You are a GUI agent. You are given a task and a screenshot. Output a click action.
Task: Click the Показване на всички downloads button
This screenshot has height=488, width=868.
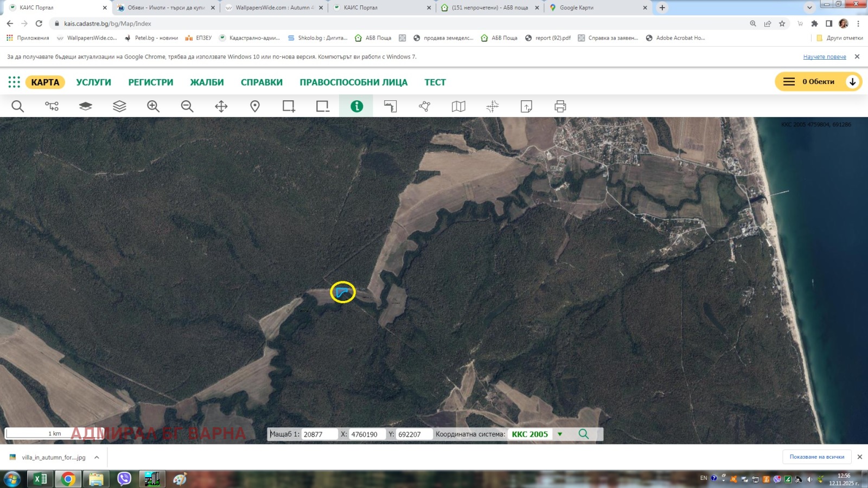point(817,457)
